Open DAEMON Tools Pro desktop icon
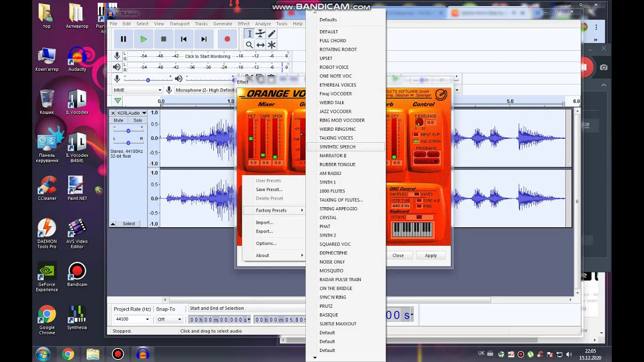The width and height of the screenshot is (644, 362). (47, 234)
